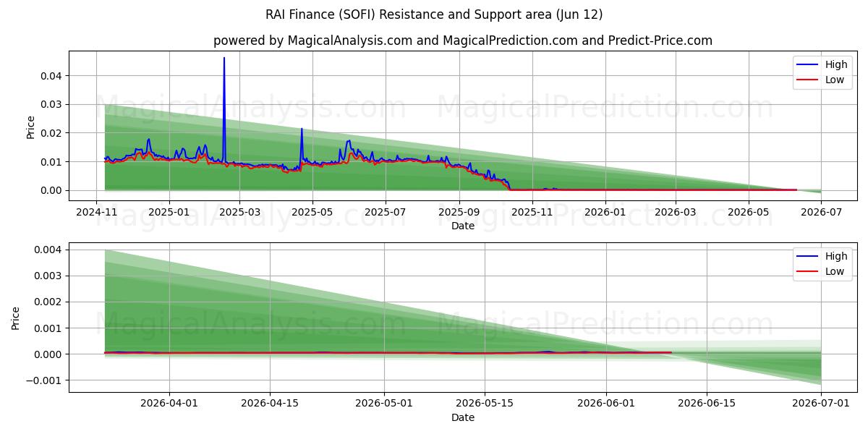Click the '2025-03' x-axis tick label
This screenshot has height=434, width=868.
[239, 212]
